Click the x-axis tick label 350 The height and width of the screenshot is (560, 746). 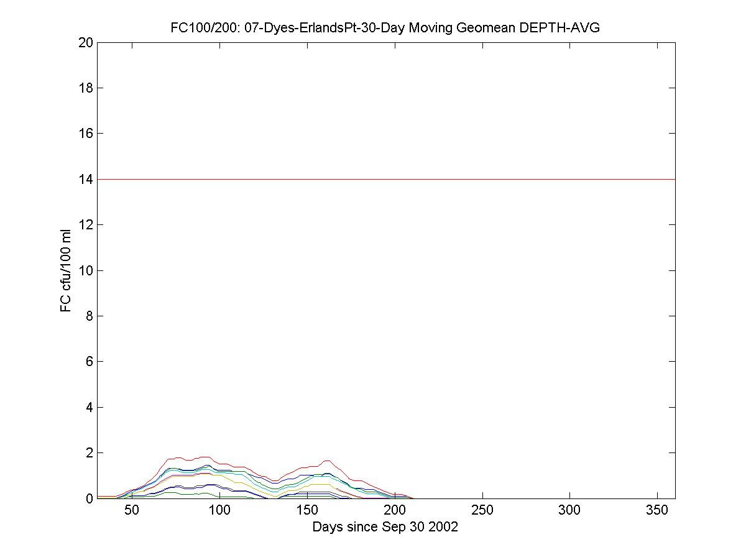658,511
